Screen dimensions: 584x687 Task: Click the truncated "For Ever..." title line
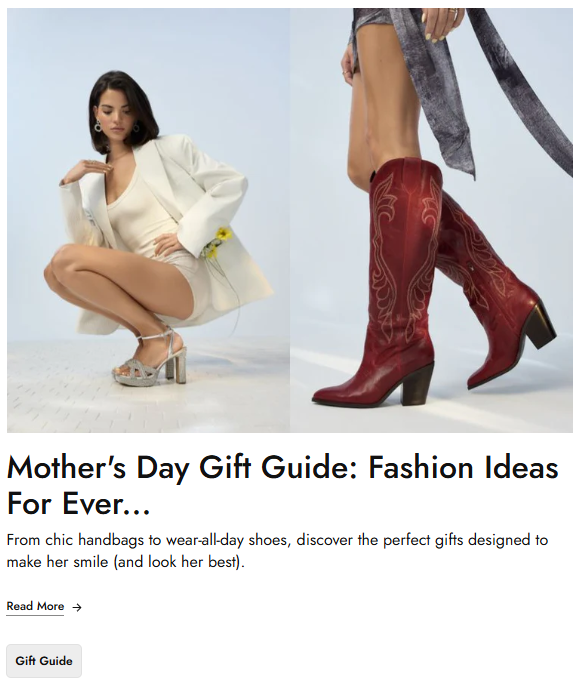click(78, 504)
